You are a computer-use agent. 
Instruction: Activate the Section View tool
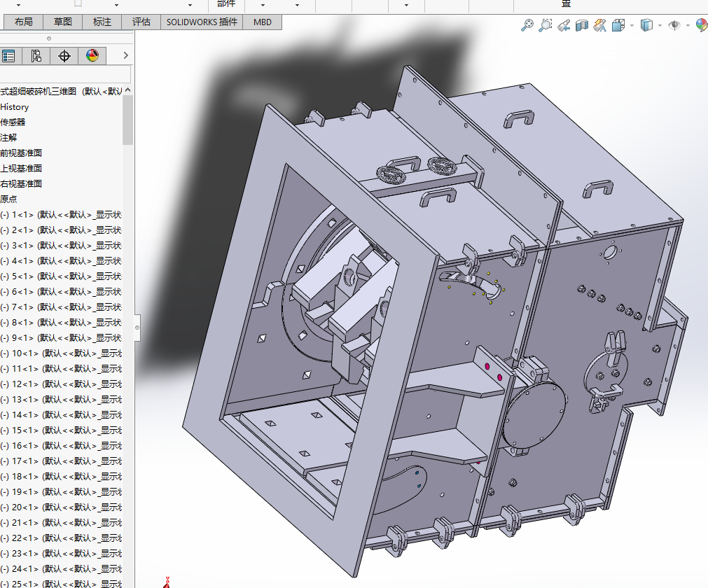tap(582, 25)
